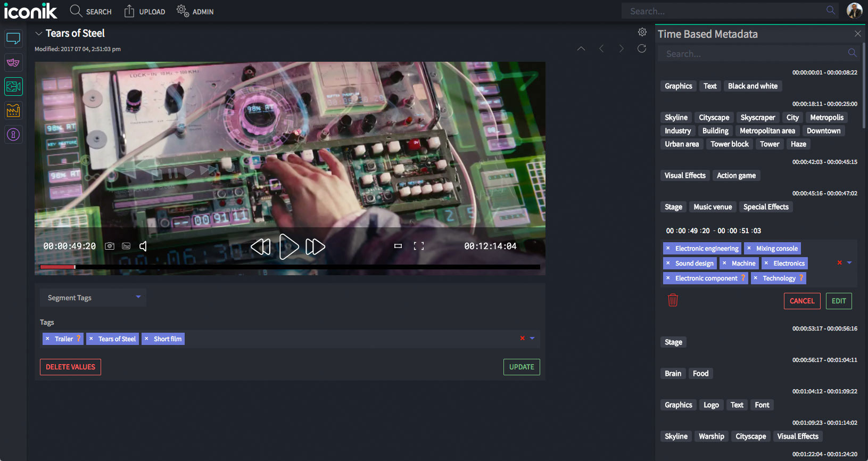Expand the Tags field dropdown arrow
This screenshot has width=868, height=461.
point(532,338)
